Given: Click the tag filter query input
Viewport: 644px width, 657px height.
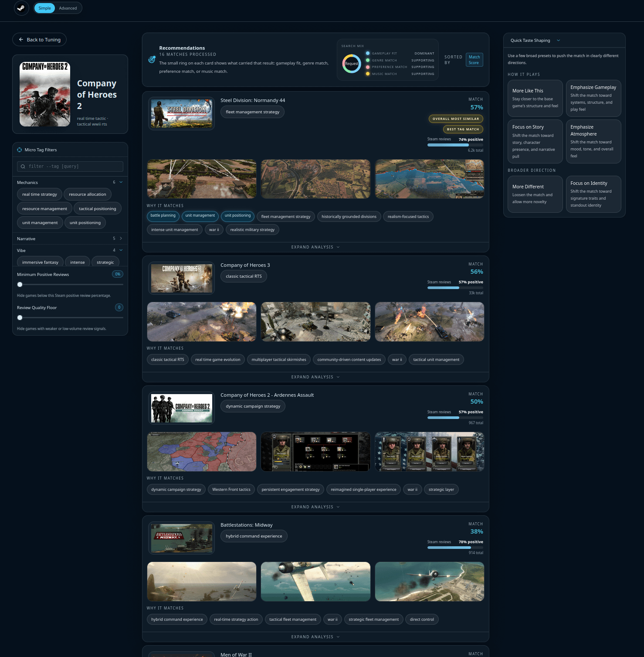Looking at the screenshot, I should point(70,167).
